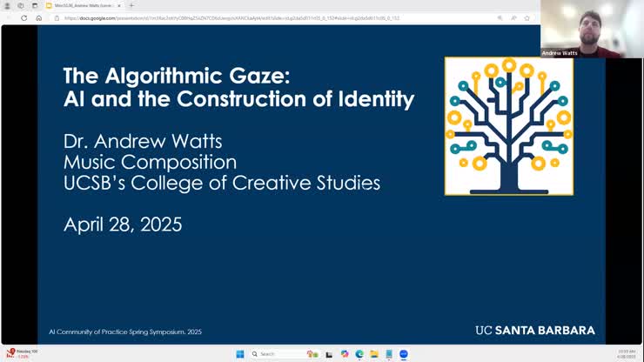Click the date 'April 28, 2025'
The height and width of the screenshot is (362, 644).
[x=123, y=225]
